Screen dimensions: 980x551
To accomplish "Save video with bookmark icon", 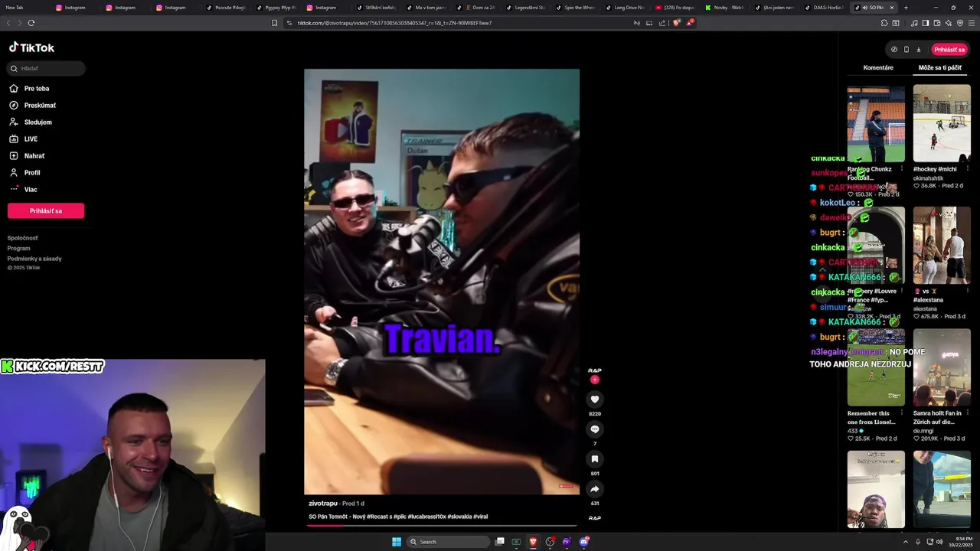I will 594,459.
